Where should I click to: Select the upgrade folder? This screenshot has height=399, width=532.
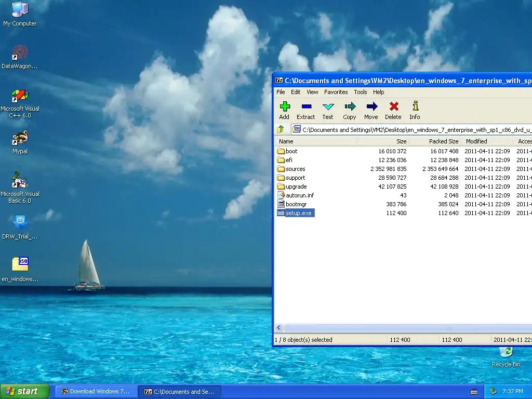[292, 187]
